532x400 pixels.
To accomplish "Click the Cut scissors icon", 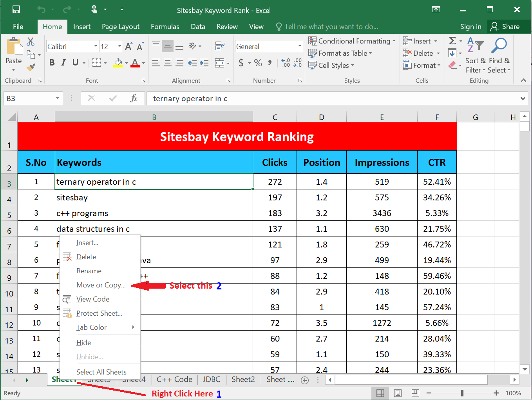I will (x=31, y=42).
